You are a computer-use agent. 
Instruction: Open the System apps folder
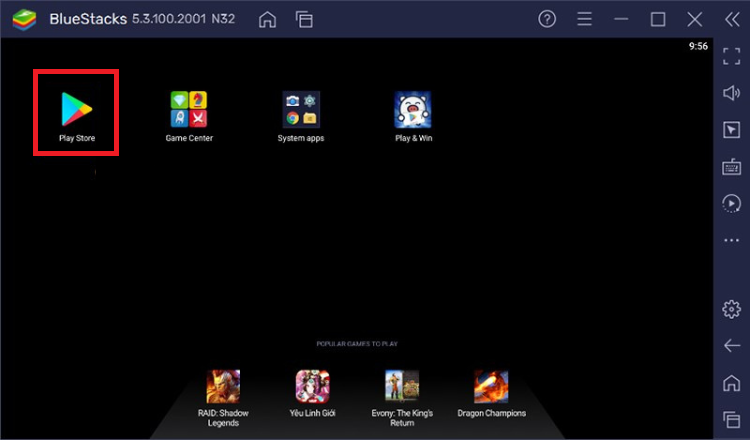click(301, 110)
